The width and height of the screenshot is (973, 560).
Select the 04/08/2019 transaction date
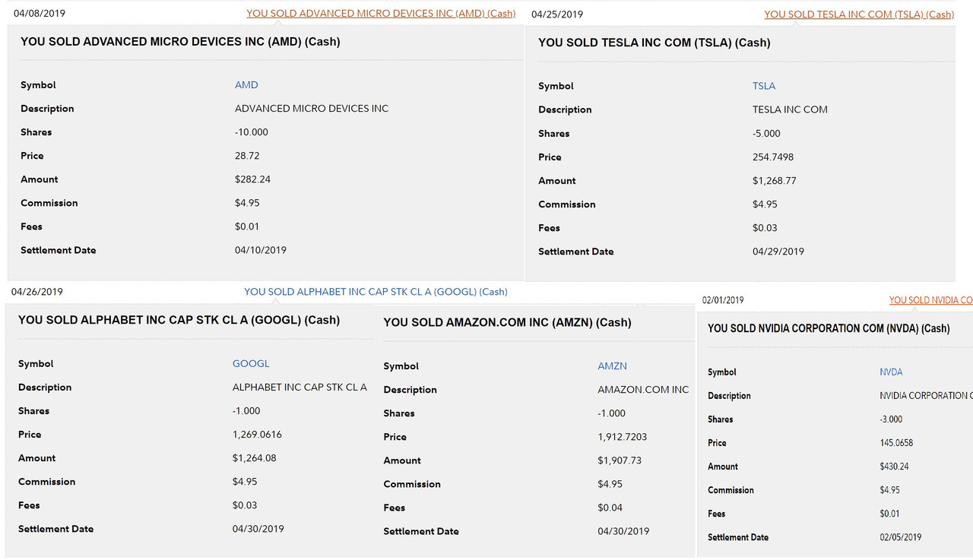click(x=40, y=14)
